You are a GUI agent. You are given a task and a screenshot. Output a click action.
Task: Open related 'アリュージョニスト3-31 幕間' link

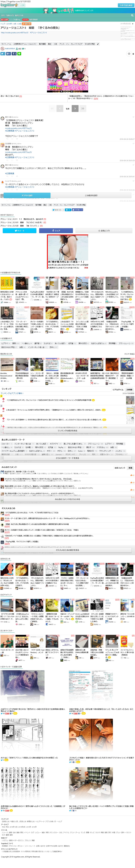pos(21,222)
